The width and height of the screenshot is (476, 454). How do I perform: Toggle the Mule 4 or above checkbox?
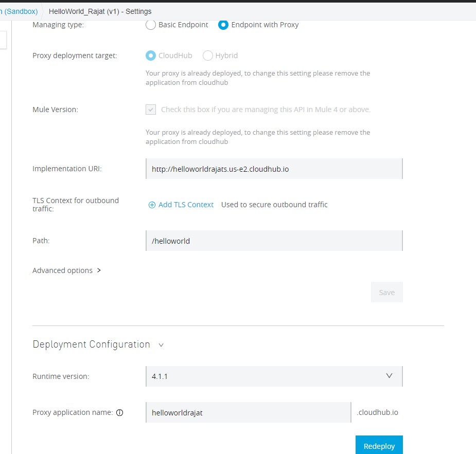(151, 110)
